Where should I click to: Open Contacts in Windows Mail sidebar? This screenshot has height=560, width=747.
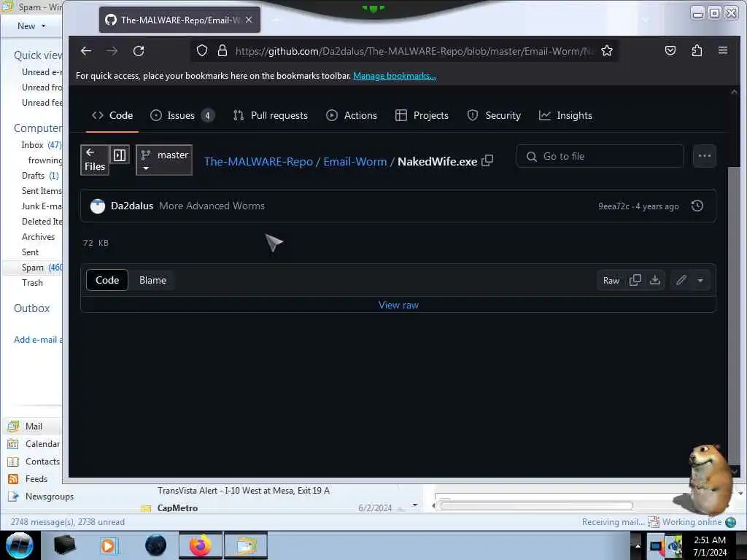click(x=34, y=462)
